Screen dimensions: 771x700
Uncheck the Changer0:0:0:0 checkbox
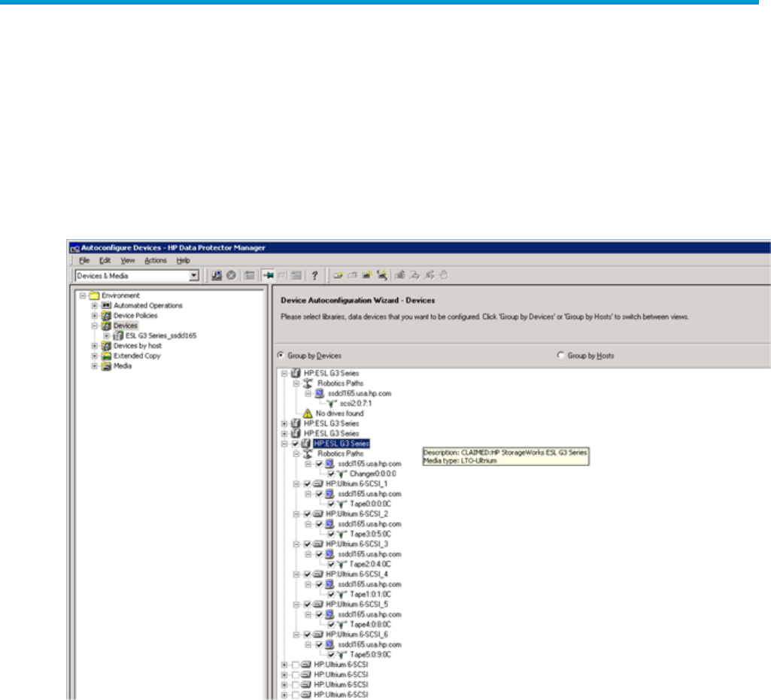pos(332,474)
